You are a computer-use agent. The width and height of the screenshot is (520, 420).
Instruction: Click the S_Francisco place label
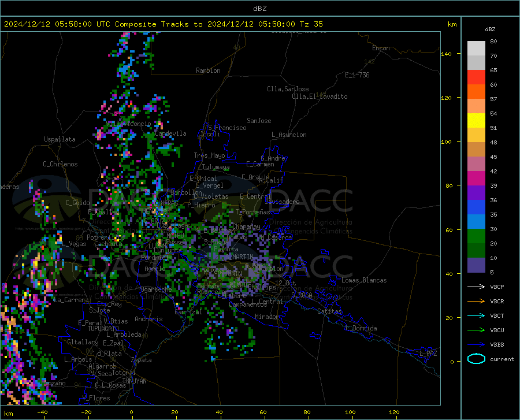click(x=227, y=128)
